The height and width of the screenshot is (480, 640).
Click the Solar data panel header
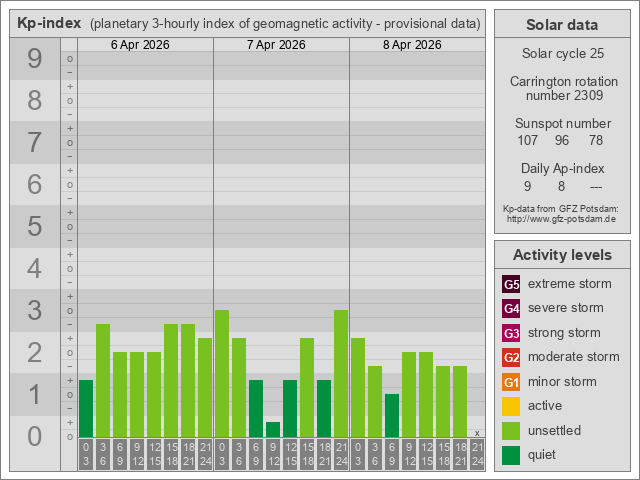coord(561,25)
